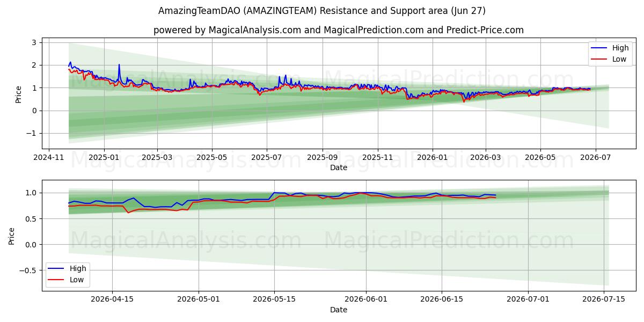The image size is (644, 322).
Task: Click the '2024-11' tick label on top chart
Action: (x=49, y=158)
